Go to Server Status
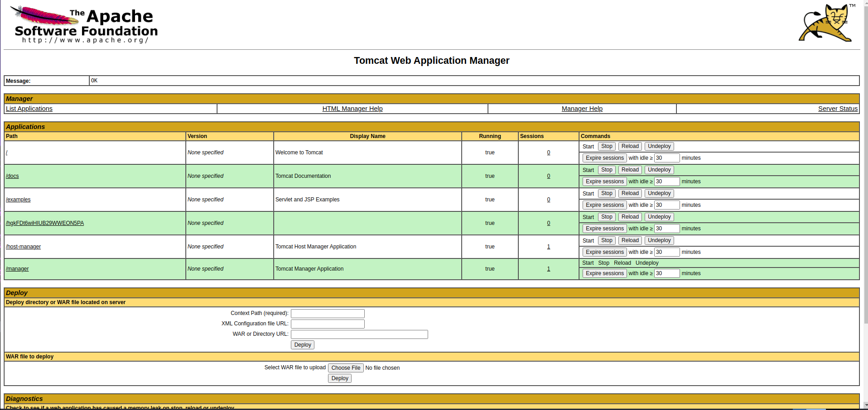This screenshot has height=410, width=868. pyautogui.click(x=838, y=109)
